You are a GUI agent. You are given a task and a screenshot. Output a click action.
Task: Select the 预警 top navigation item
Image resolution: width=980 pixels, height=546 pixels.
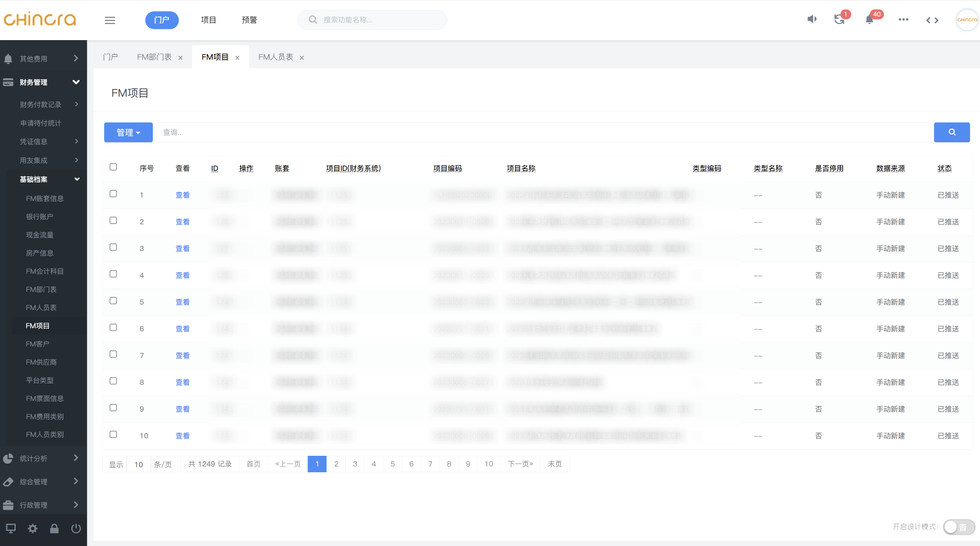coord(249,20)
